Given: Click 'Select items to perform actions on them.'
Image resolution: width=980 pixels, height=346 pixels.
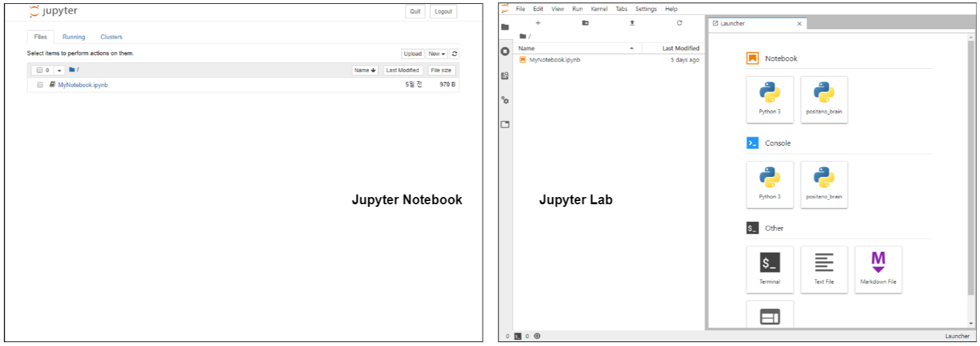Looking at the screenshot, I should [x=81, y=53].
